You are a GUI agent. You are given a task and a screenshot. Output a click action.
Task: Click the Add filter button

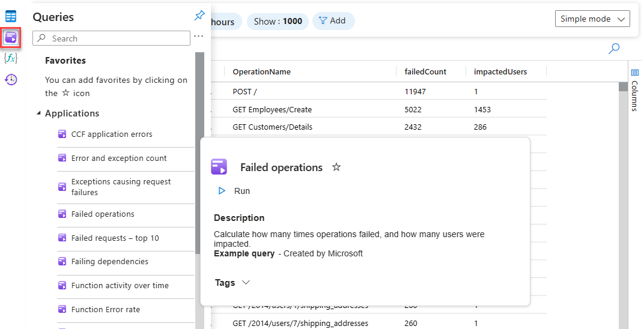point(332,21)
